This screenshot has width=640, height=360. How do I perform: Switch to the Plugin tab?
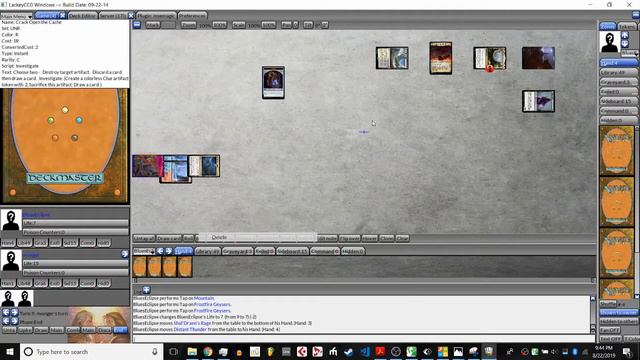click(x=156, y=16)
